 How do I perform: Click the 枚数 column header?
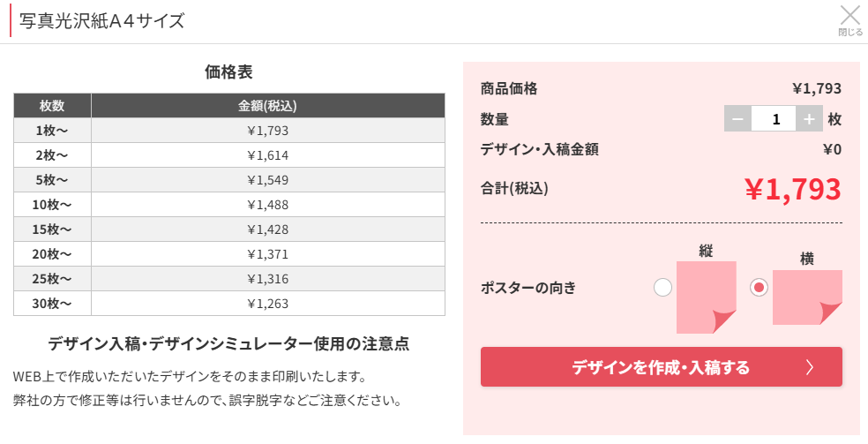[x=52, y=106]
